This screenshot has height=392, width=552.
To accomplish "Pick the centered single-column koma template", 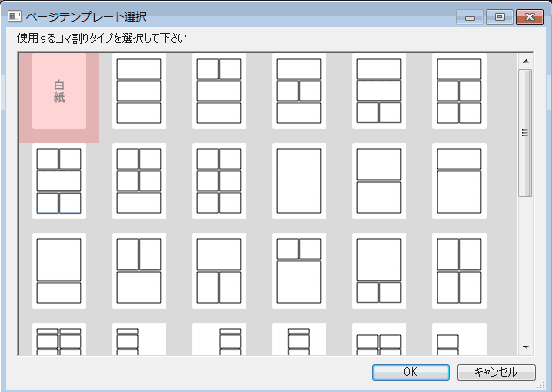I will point(299,339).
